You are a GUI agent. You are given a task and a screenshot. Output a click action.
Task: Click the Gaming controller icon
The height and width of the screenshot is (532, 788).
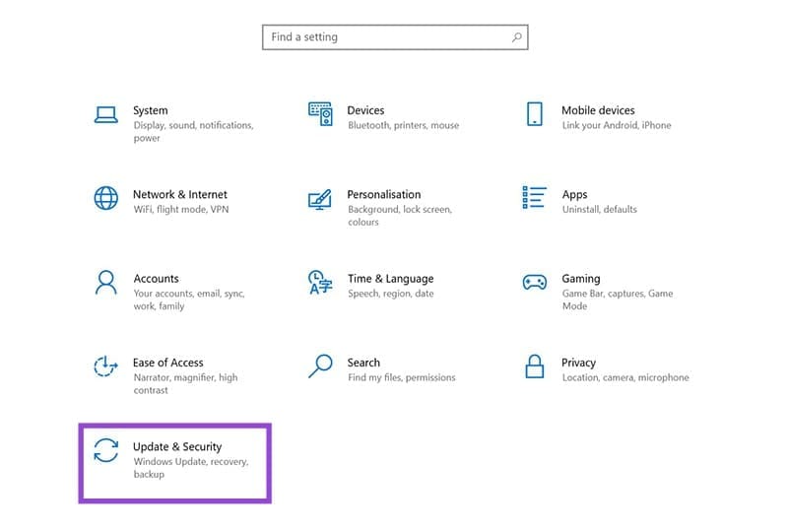click(x=534, y=283)
